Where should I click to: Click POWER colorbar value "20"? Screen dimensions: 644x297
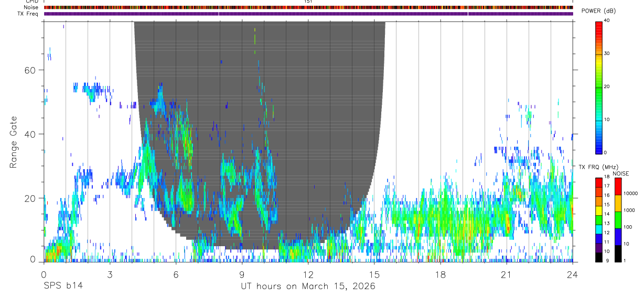click(606, 87)
